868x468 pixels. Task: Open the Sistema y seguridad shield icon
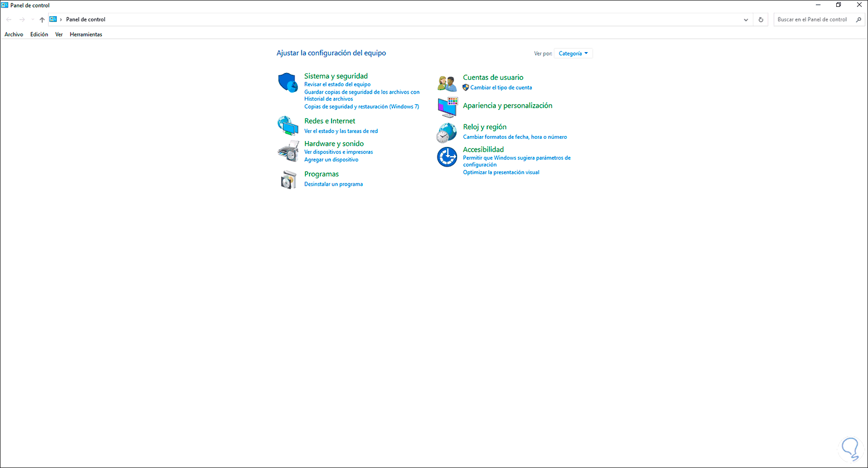pos(288,83)
